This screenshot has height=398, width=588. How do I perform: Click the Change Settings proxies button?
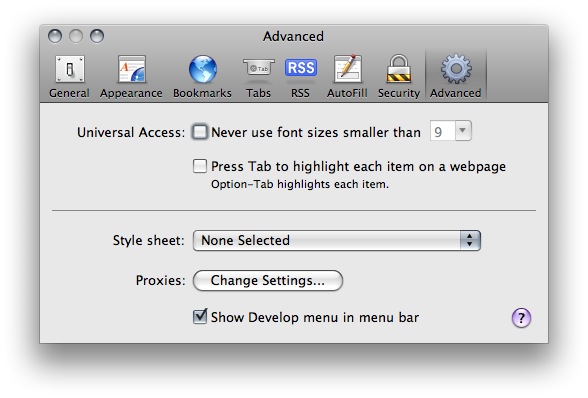(x=268, y=281)
